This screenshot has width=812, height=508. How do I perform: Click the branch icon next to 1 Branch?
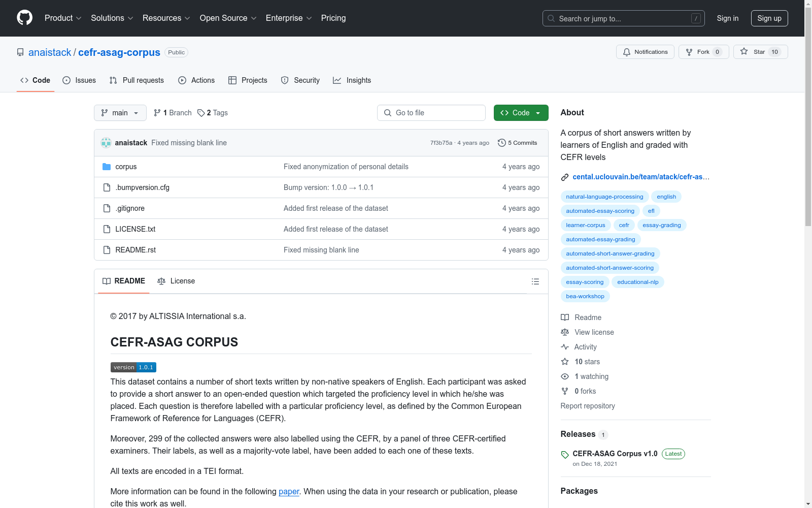point(157,113)
